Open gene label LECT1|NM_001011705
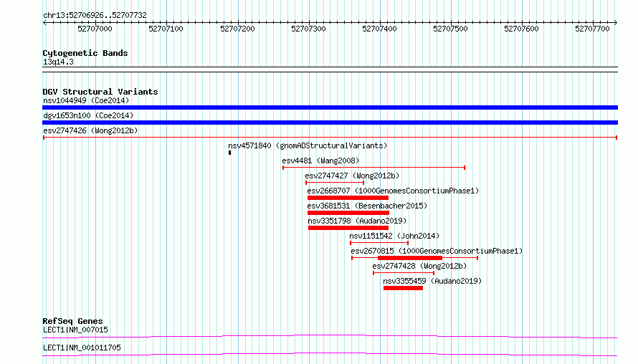This screenshot has width=638, height=364. pos(82,348)
